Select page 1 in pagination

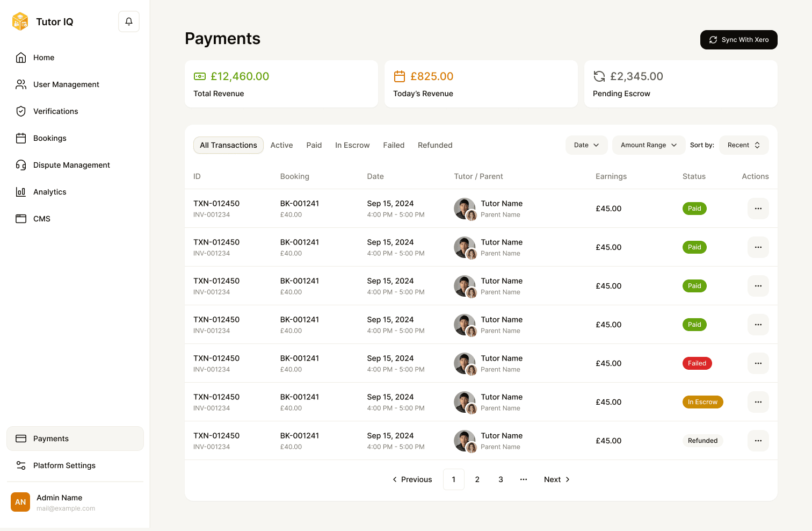[x=454, y=479]
